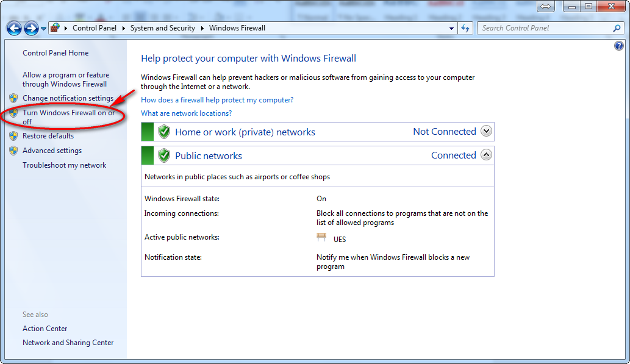Open Turn Windows Firewall on or off
Screen dimensions: 630x364
click(68, 117)
